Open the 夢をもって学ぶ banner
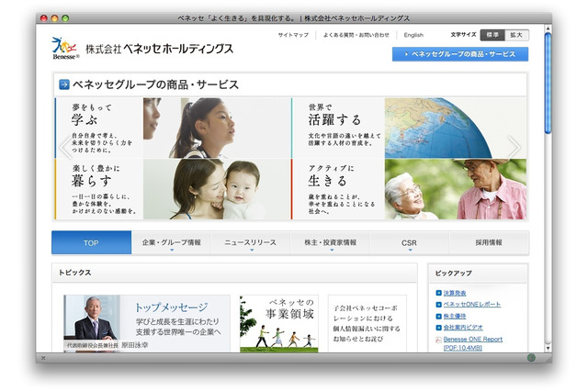Image resolution: width=588 pixels, height=391 pixels. tap(173, 128)
